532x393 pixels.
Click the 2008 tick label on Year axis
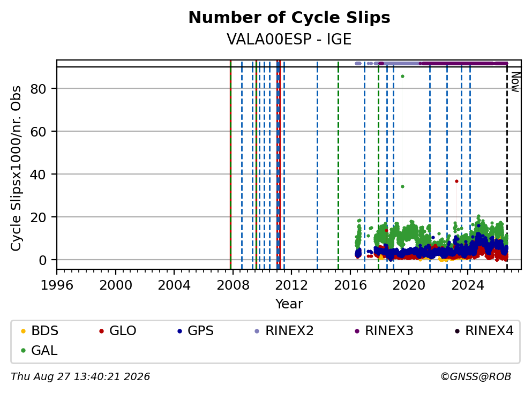click(233, 285)
